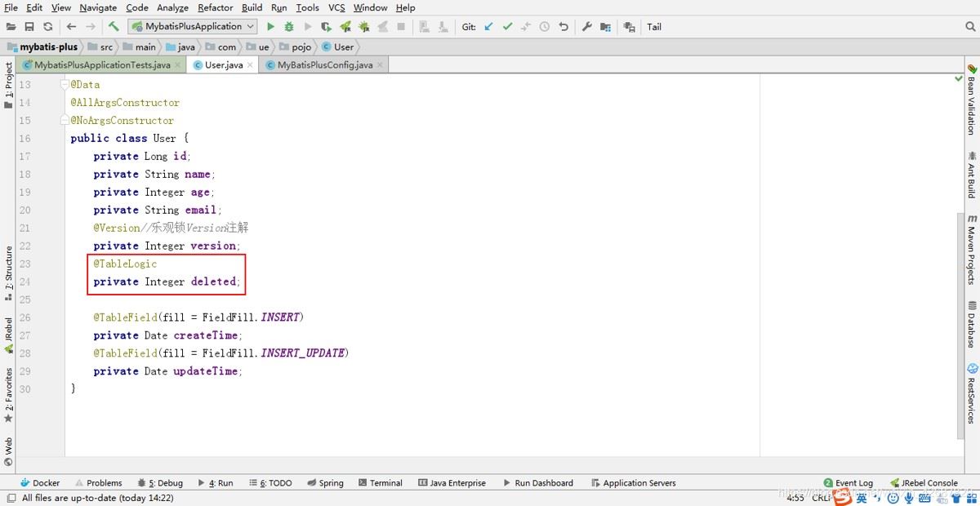Toggle the Database side panel
Viewport: 980px width, 506px height.
(x=972, y=324)
